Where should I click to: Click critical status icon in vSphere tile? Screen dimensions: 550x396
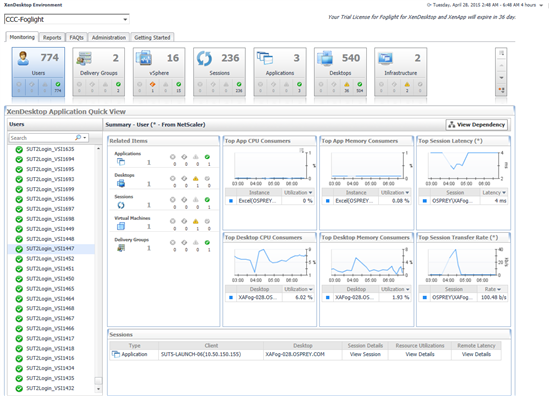(x=153, y=85)
